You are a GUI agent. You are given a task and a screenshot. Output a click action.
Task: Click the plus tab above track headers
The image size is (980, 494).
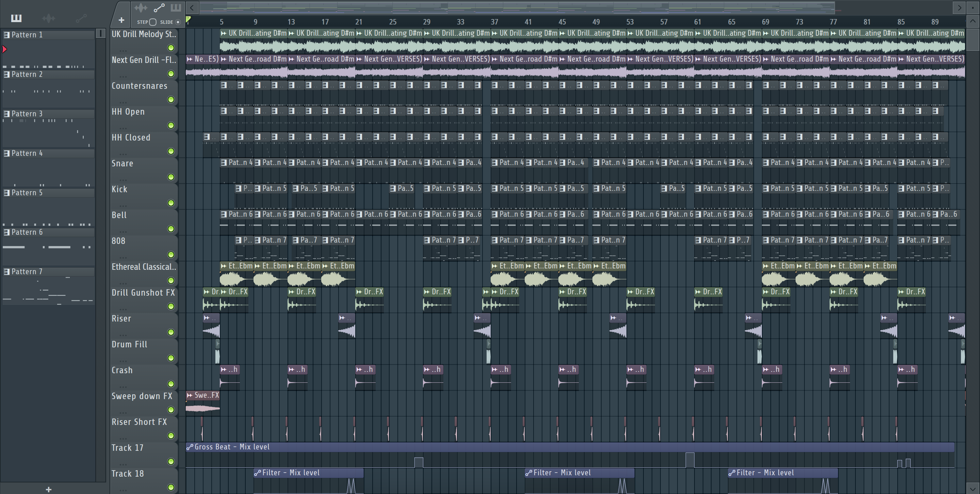pyautogui.click(x=121, y=20)
